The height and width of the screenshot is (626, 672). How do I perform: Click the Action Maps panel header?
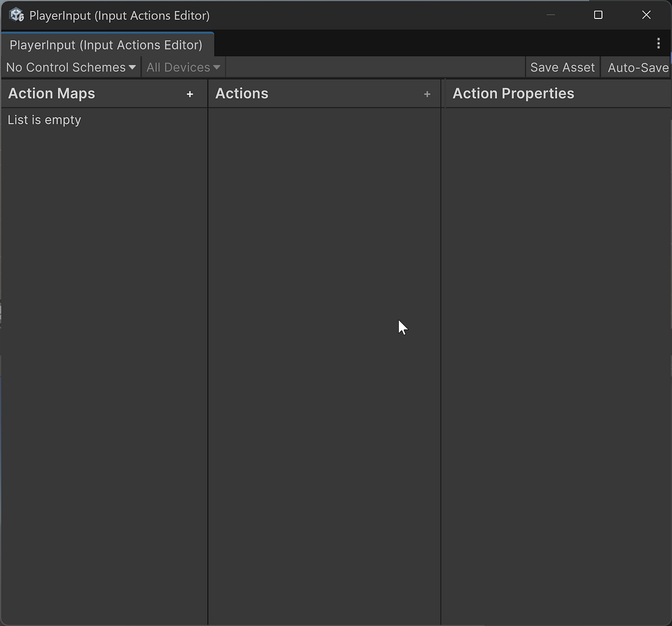(x=52, y=94)
